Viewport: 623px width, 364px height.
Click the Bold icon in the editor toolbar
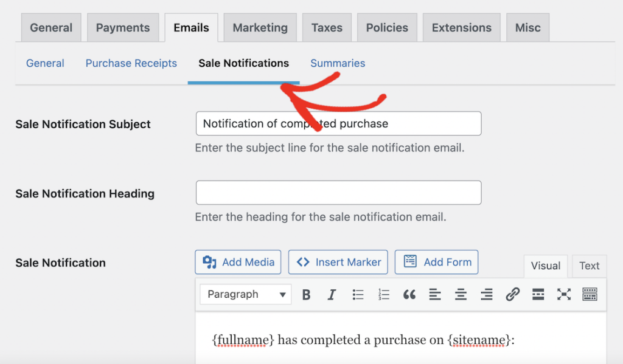tap(306, 295)
